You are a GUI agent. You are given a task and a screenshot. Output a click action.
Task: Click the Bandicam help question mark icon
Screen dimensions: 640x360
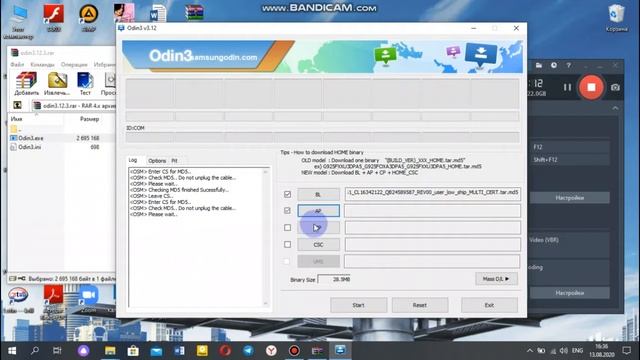[x=568, y=65]
